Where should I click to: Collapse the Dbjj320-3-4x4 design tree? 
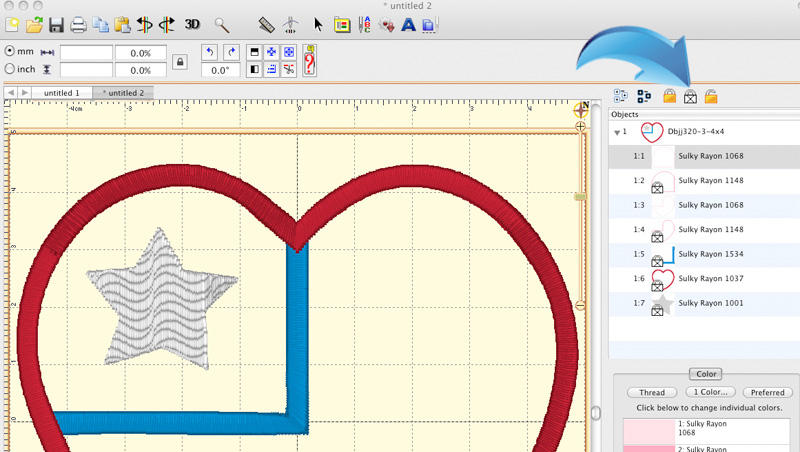(x=617, y=133)
